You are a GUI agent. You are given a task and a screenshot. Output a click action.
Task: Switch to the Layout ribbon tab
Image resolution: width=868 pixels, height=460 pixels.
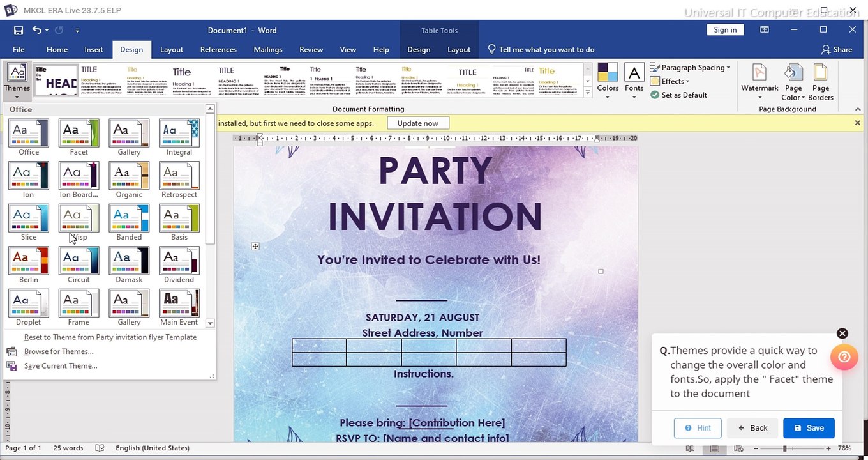(x=171, y=50)
